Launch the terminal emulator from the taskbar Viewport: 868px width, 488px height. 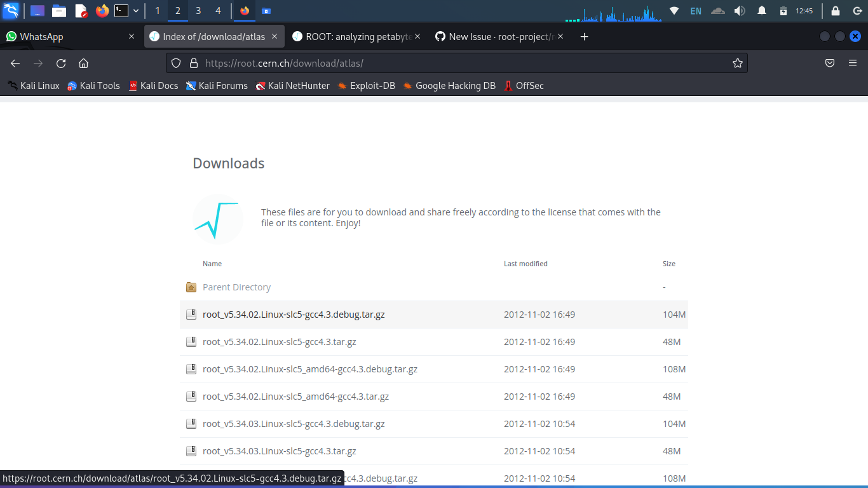coord(121,11)
